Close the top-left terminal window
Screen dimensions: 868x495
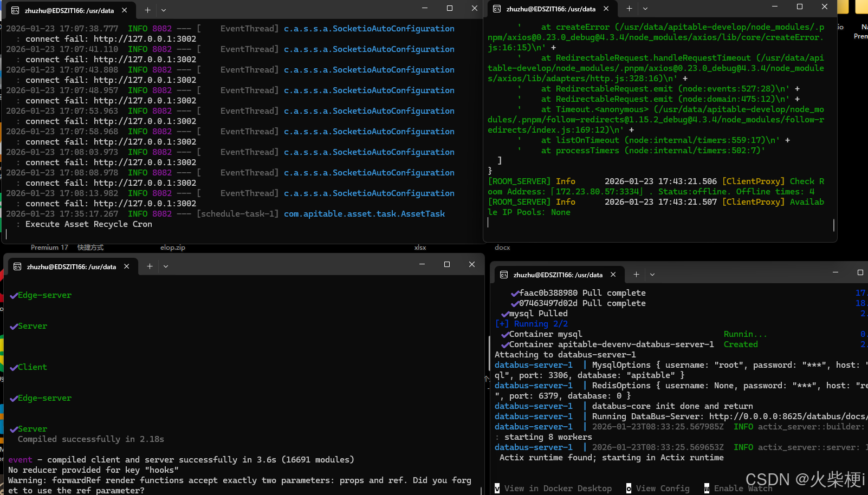pyautogui.click(x=475, y=8)
